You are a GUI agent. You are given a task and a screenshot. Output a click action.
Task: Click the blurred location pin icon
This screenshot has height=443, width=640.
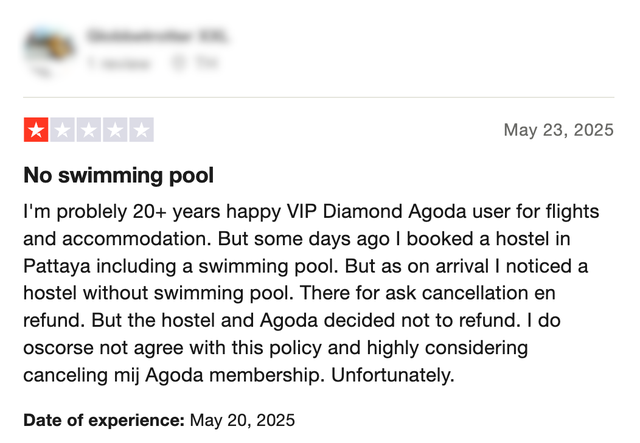click(x=178, y=62)
